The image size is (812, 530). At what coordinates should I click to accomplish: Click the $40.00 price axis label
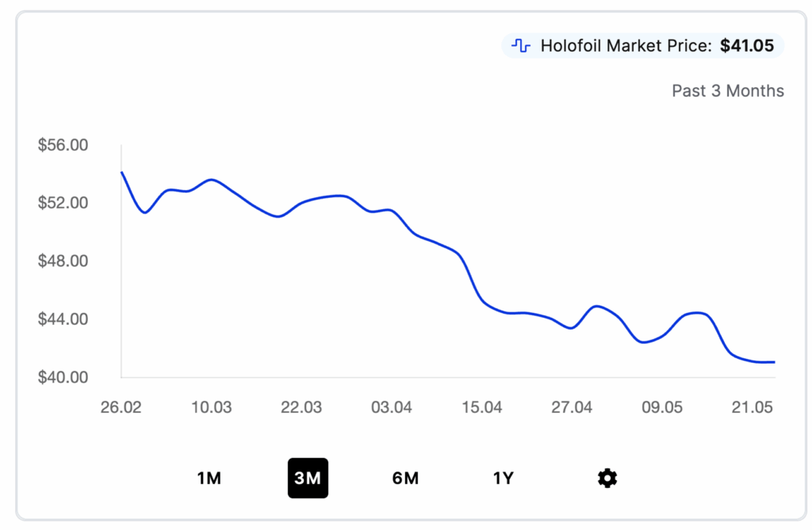(63, 377)
